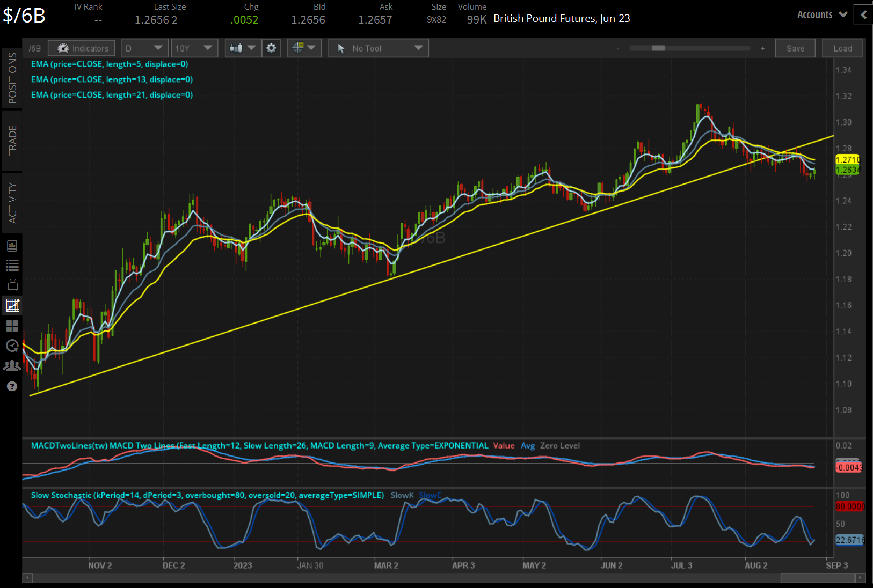The image size is (873, 588).
Task: Adjust the chart zoom slider
Action: pos(658,48)
